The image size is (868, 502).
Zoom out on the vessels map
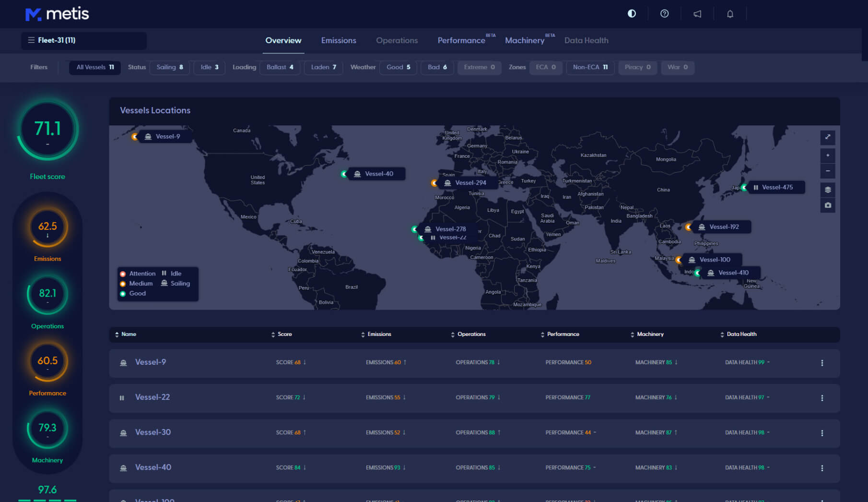tap(828, 171)
